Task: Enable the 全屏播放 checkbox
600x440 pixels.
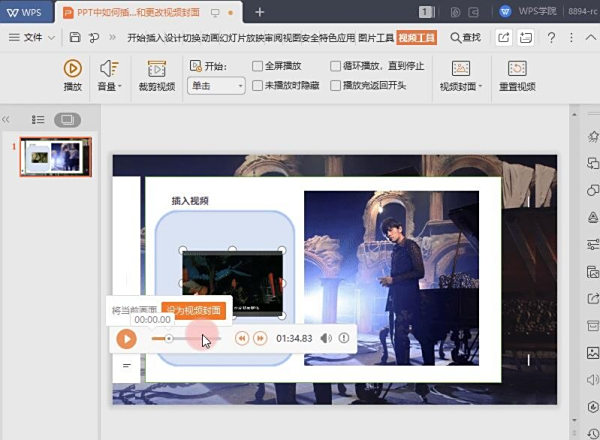Action: (258, 66)
